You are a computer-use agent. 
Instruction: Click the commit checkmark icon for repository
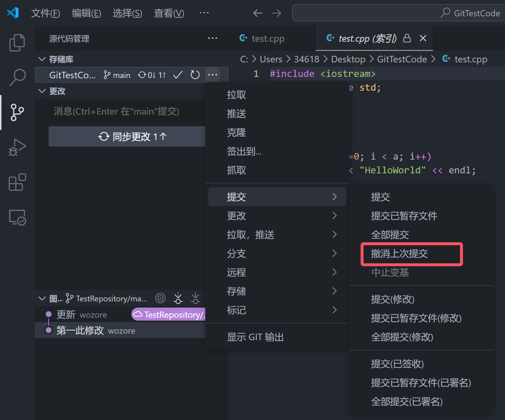coord(178,75)
